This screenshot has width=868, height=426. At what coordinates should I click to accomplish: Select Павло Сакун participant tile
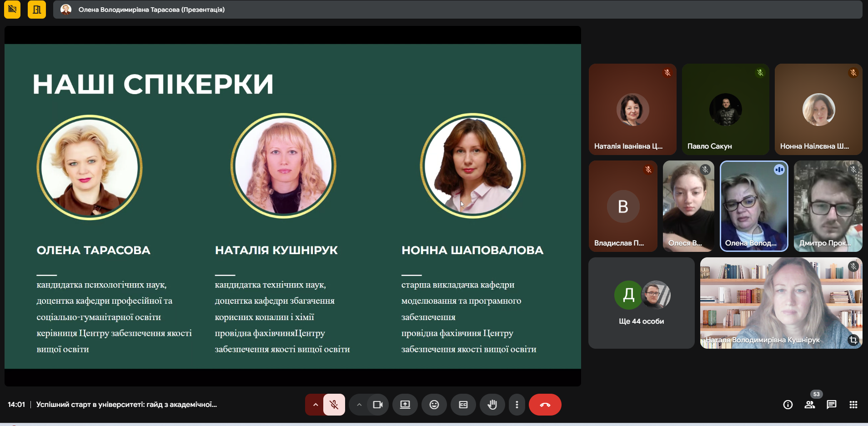click(x=725, y=109)
